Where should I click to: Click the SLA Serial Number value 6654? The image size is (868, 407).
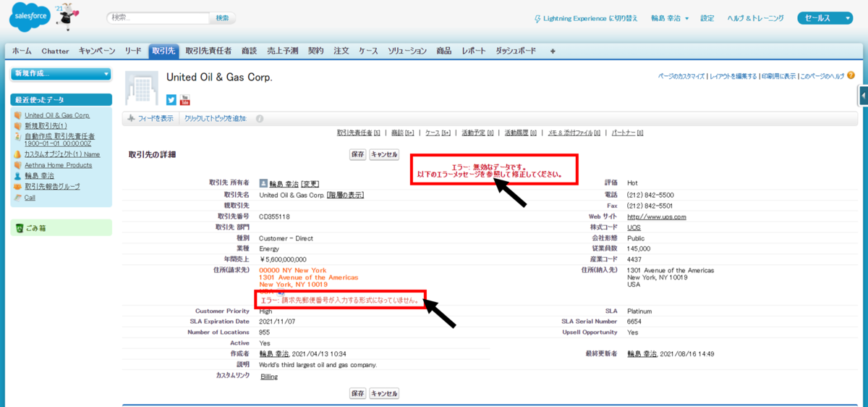click(x=634, y=322)
